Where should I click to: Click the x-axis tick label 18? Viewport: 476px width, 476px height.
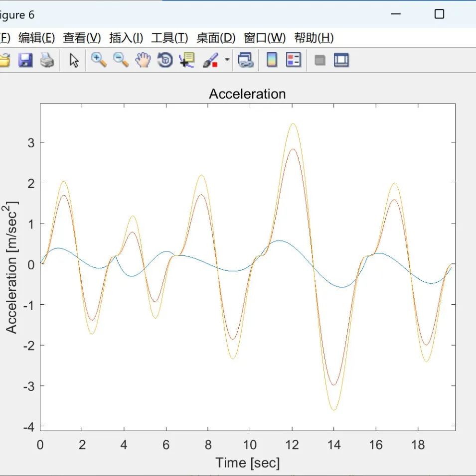[x=418, y=445]
